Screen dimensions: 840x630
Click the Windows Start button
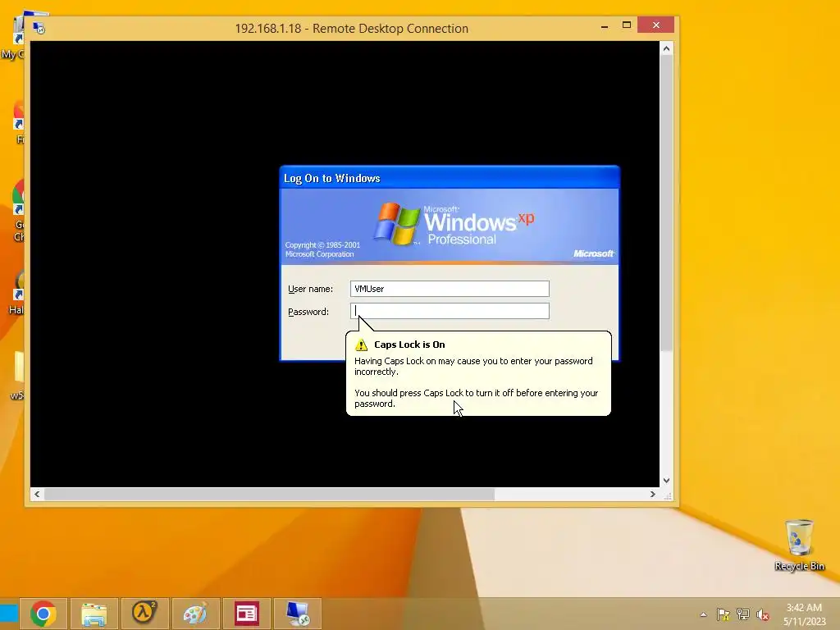pos(8,614)
